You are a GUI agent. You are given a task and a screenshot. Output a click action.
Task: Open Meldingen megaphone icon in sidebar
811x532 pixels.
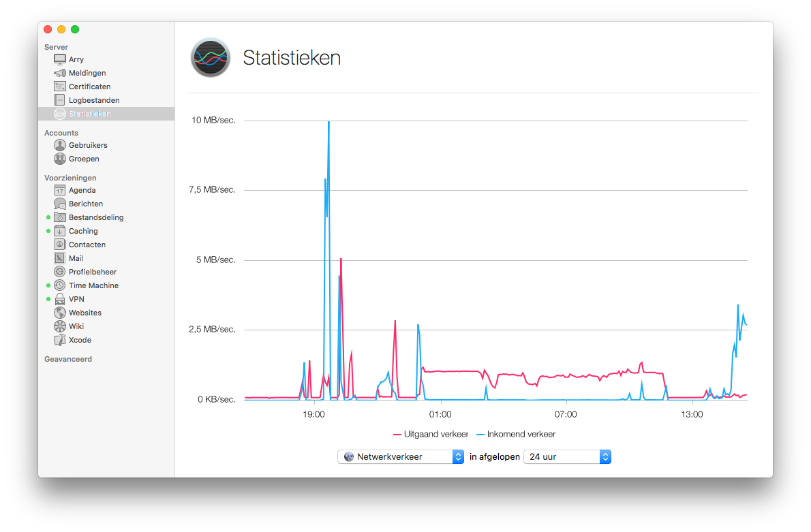tap(60, 73)
